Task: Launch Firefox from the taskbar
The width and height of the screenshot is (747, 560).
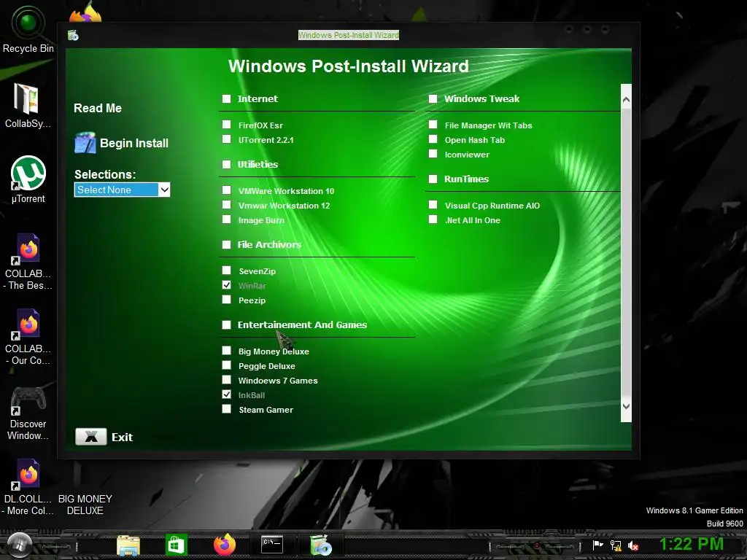Action: click(225, 544)
